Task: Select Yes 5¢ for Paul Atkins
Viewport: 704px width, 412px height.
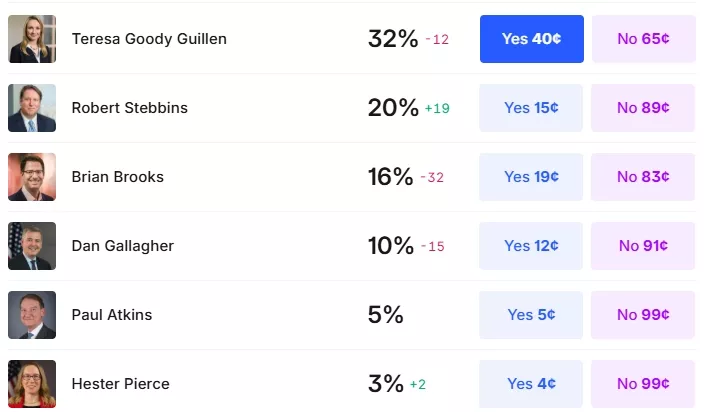Action: point(531,315)
